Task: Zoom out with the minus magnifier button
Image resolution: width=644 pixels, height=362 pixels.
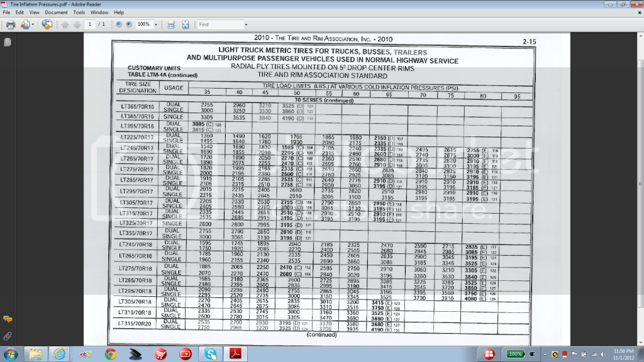Action: (119, 25)
